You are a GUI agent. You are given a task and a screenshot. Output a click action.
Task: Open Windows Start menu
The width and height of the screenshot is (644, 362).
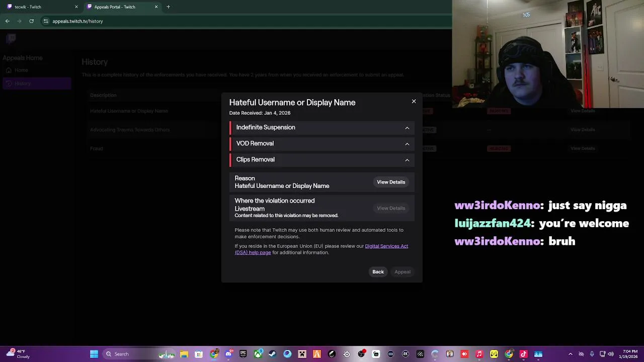point(94,354)
